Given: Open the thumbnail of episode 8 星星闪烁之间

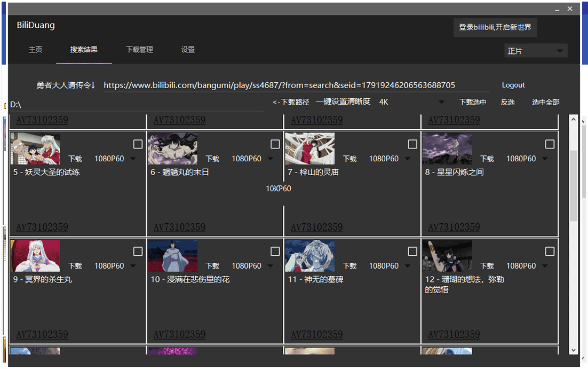Looking at the screenshot, I should [x=447, y=148].
